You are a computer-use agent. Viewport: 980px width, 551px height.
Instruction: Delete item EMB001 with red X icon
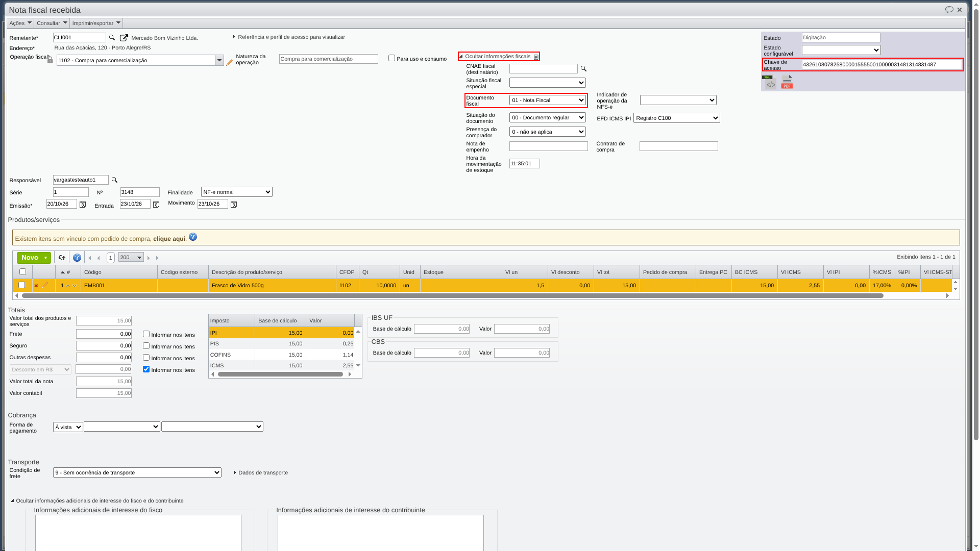click(36, 286)
